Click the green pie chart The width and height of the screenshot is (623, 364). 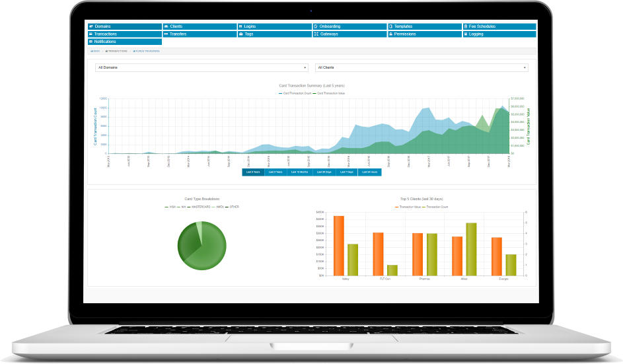[202, 246]
